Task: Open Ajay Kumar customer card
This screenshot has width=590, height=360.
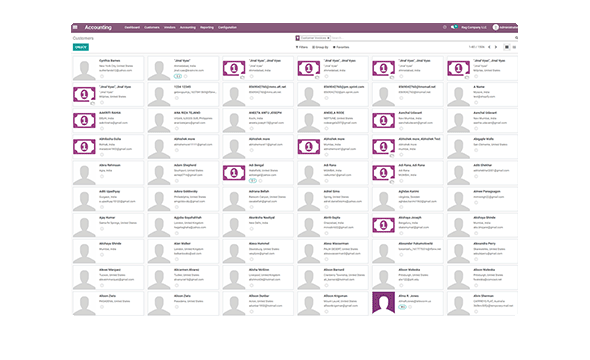Action: pyautogui.click(x=108, y=225)
